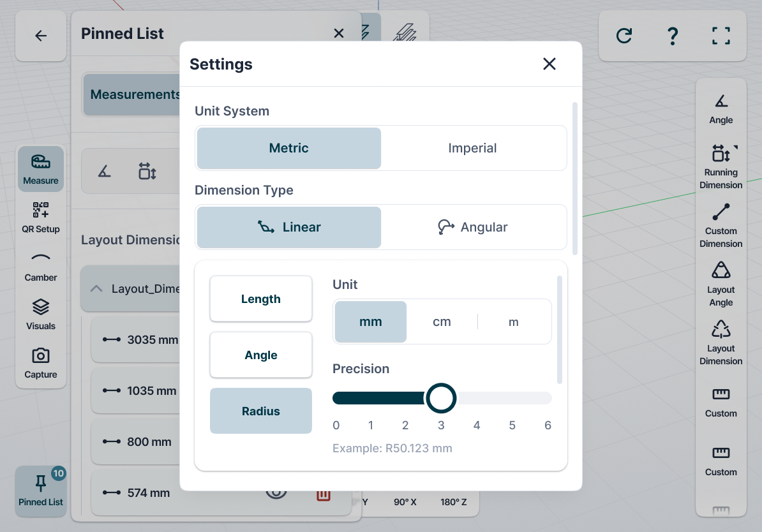Viewport: 762px width, 532px height.
Task: Go back with the left arrow button
Action: 41,36
